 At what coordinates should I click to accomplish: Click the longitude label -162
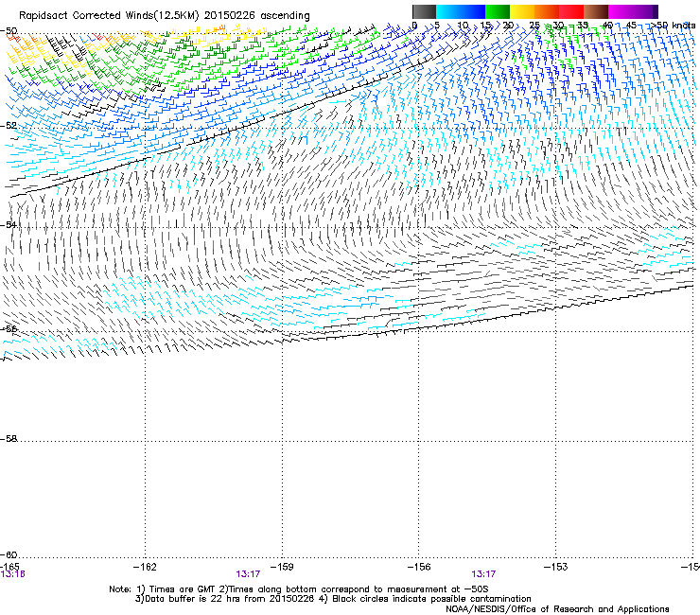(145, 567)
